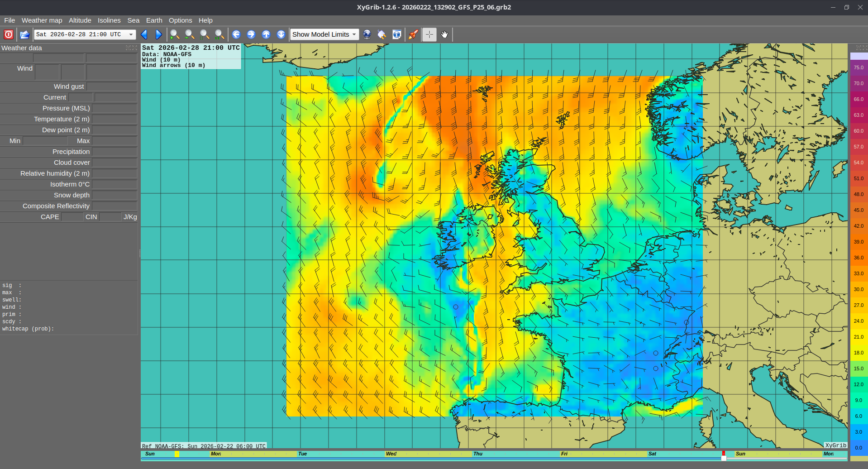Open a GRIB file

24,34
